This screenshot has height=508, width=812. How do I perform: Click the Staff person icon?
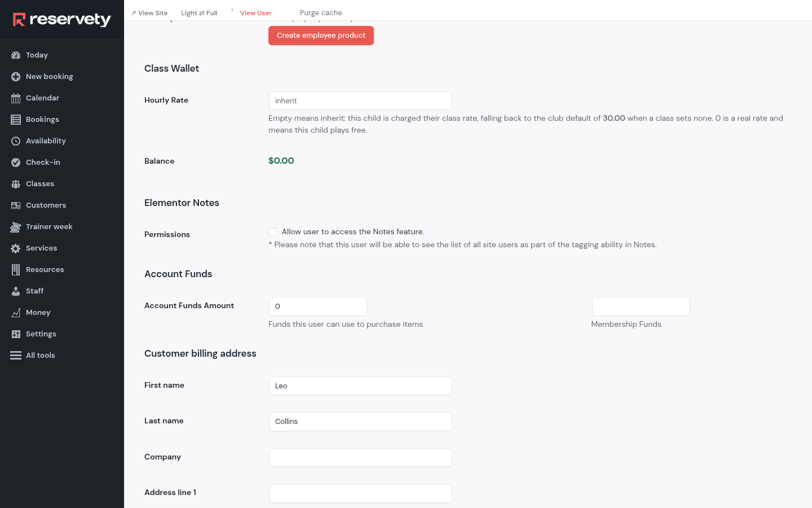coord(16,291)
